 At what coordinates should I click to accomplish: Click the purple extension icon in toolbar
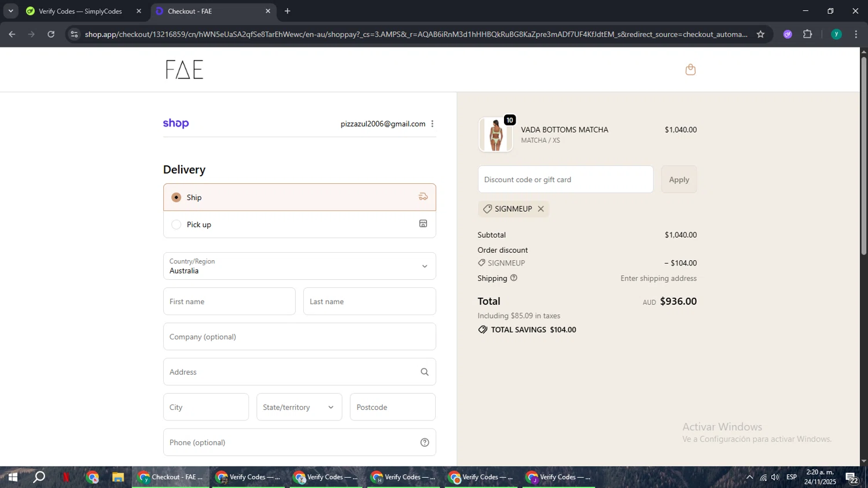tap(788, 34)
